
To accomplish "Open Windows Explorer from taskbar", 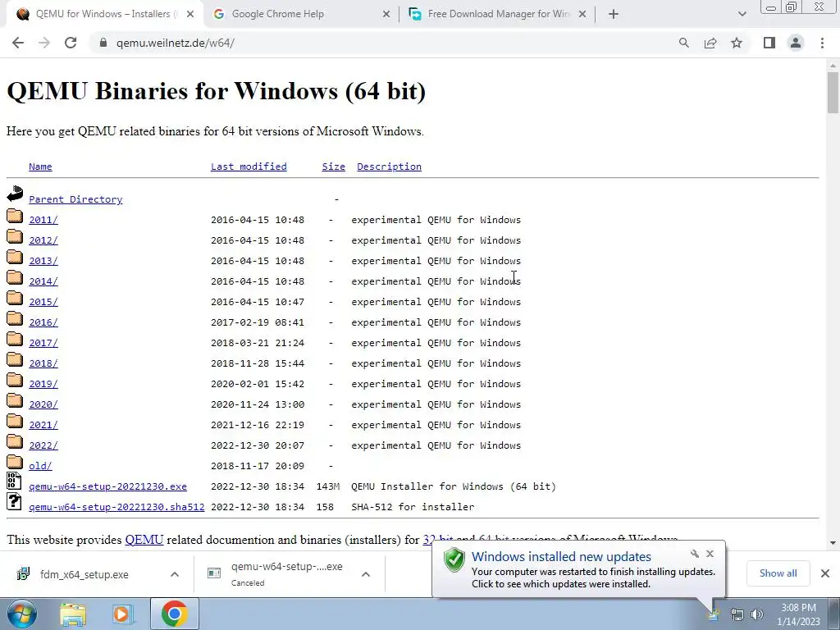I will coord(72,614).
